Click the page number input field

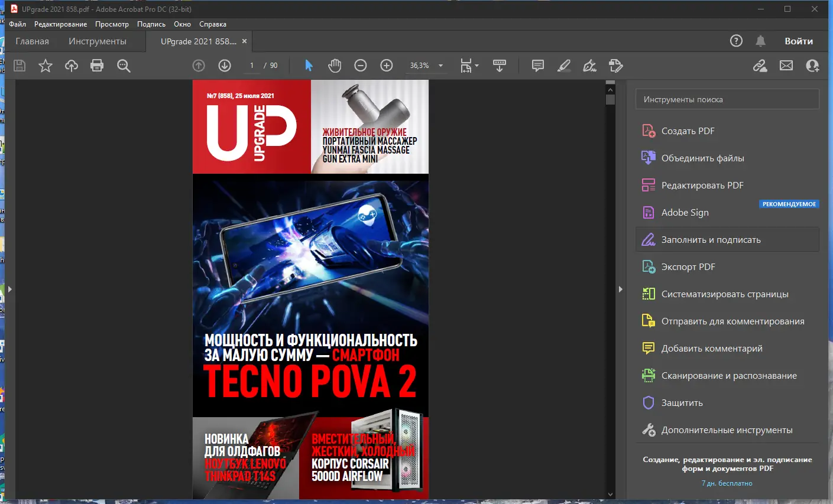(x=252, y=66)
